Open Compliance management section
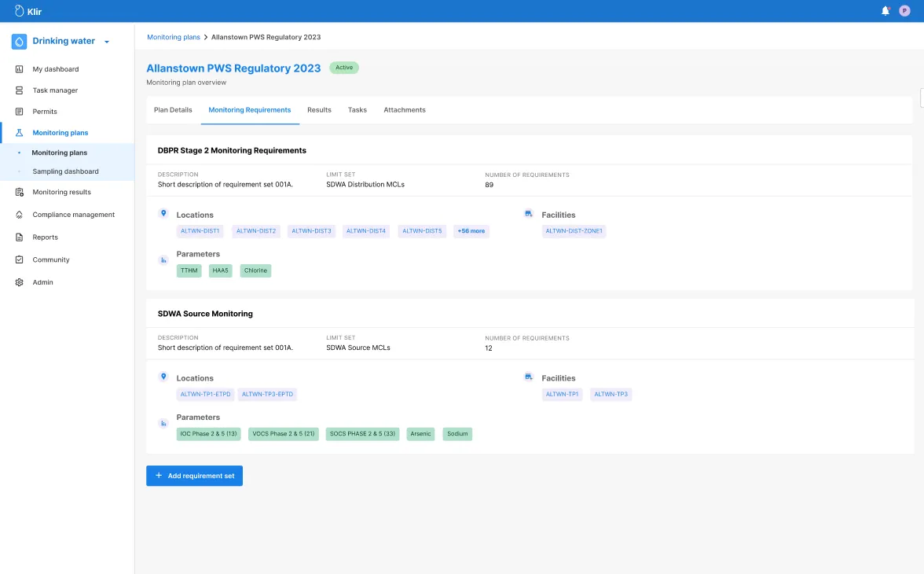 tap(73, 215)
